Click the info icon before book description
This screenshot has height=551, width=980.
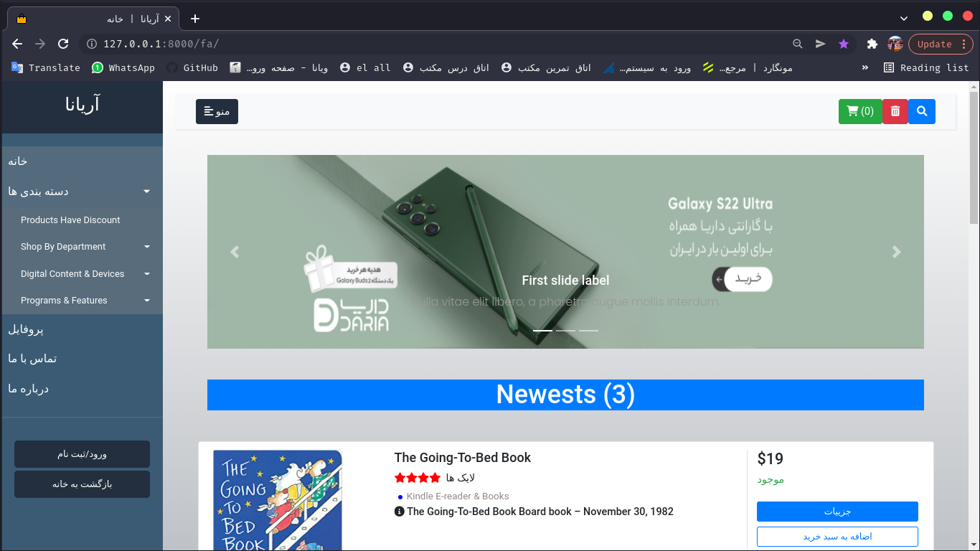[399, 512]
